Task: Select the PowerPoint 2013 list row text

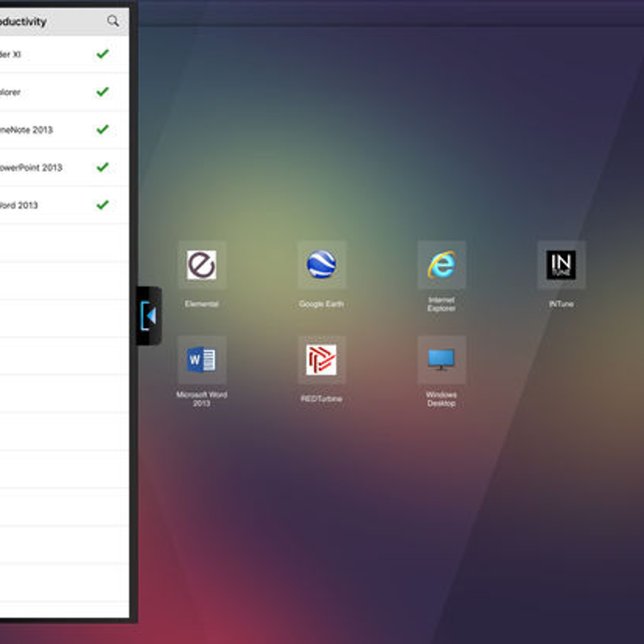Action: [31, 167]
